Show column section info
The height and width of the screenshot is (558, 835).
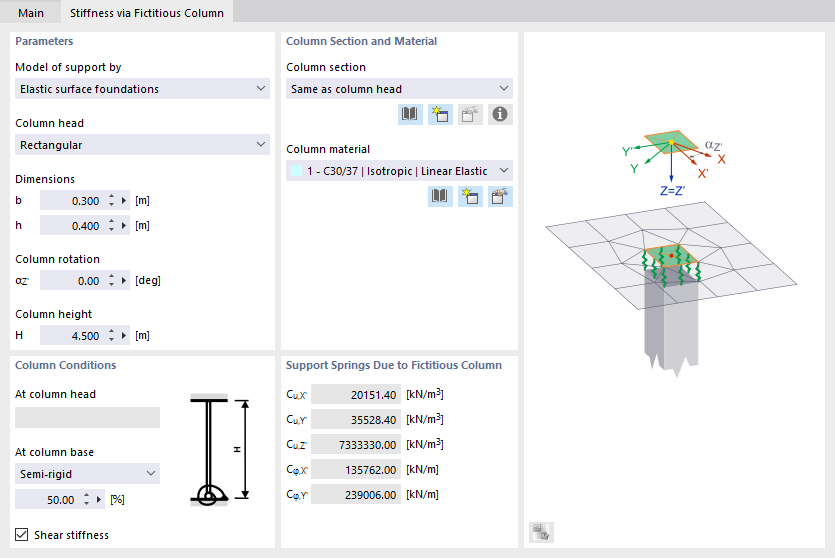point(500,114)
